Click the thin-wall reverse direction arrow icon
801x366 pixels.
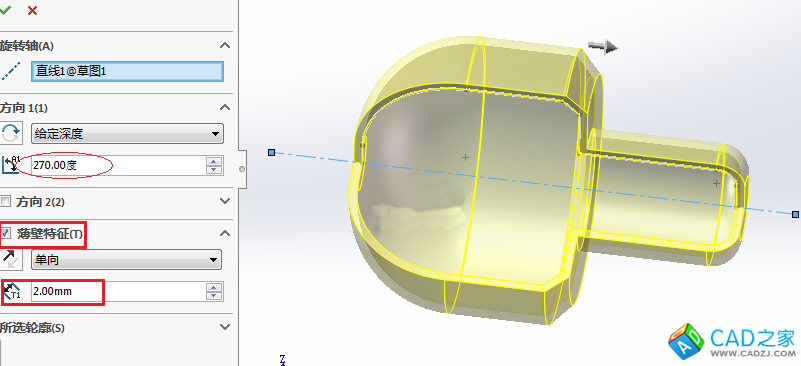click(11, 260)
